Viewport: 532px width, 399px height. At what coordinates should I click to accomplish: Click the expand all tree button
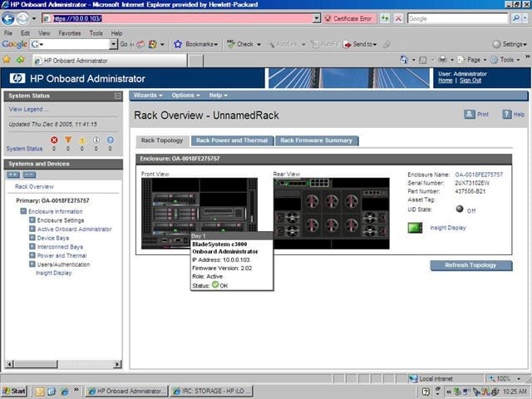click(x=13, y=175)
